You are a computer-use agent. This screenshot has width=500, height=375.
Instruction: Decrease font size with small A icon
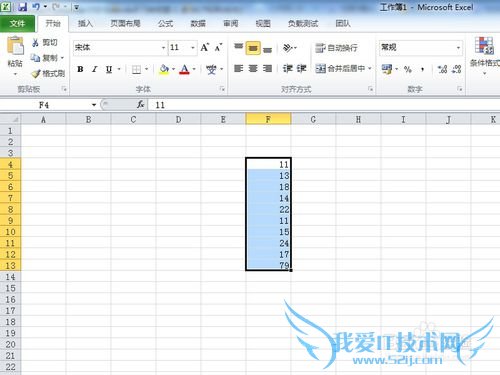coord(218,48)
